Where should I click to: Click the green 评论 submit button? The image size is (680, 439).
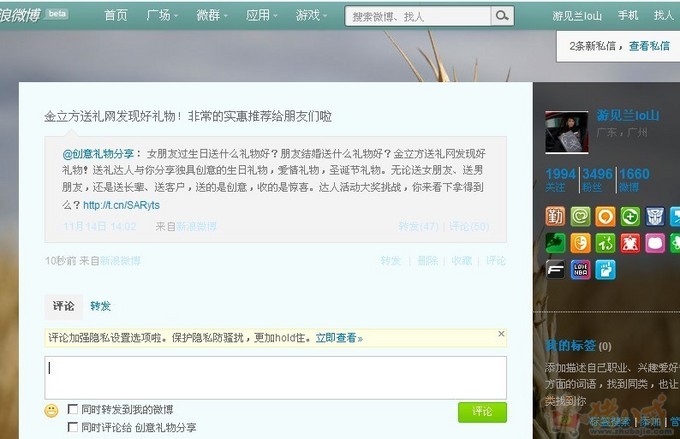click(482, 412)
